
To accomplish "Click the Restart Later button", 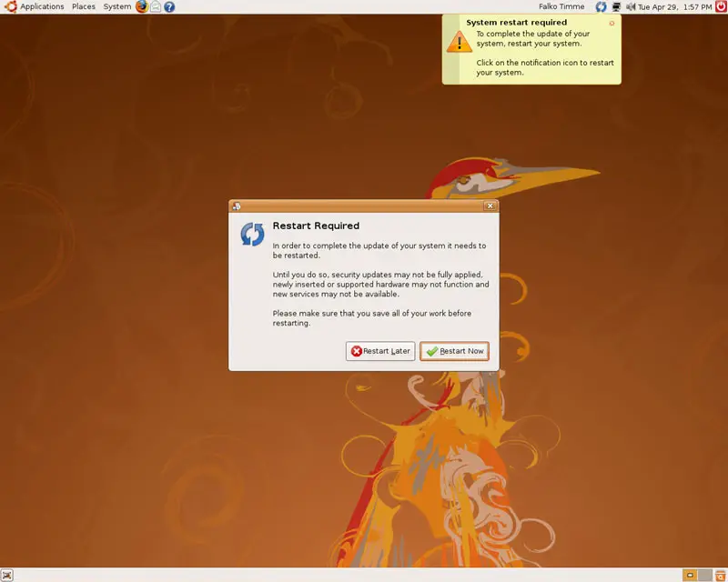I will 380,351.
